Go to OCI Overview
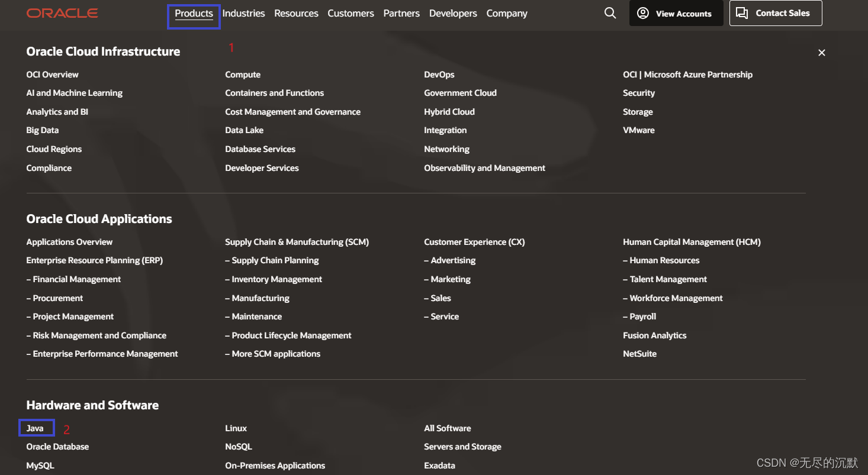 (x=52, y=75)
